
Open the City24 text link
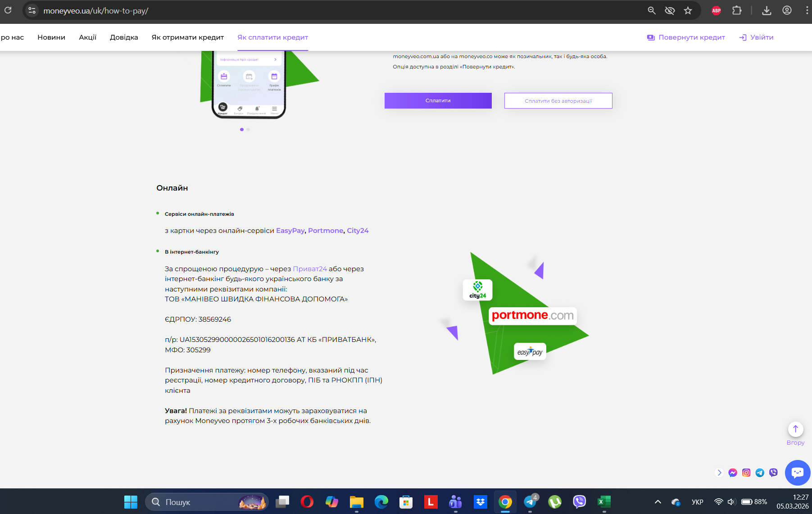tap(358, 231)
